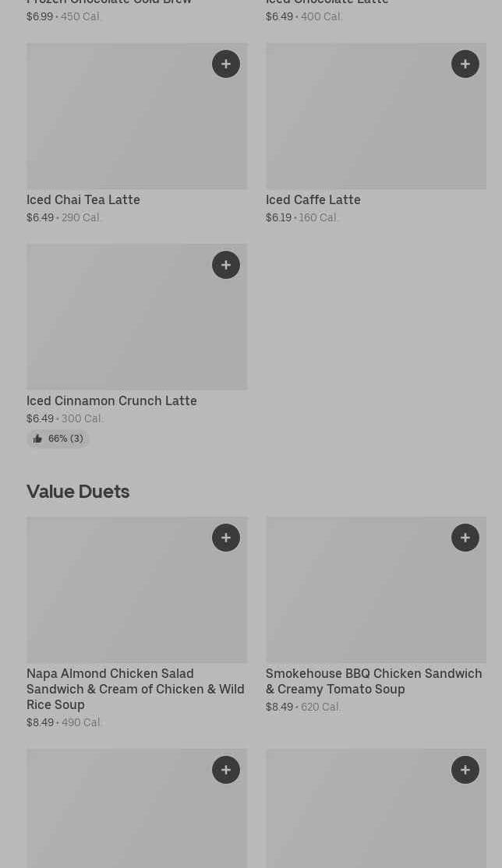Image resolution: width=502 pixels, height=868 pixels.
Task: Open Napa Almond Chicken Salad Sandwich title
Action: pyautogui.click(x=135, y=689)
